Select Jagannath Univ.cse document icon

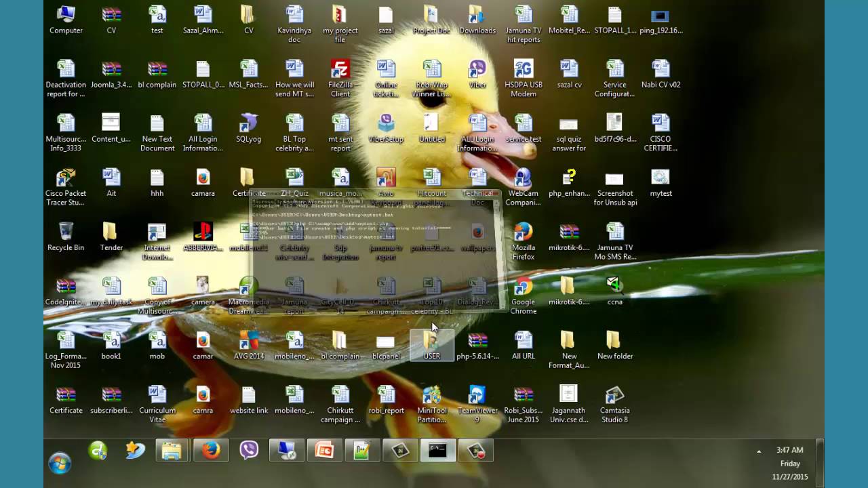(569, 404)
